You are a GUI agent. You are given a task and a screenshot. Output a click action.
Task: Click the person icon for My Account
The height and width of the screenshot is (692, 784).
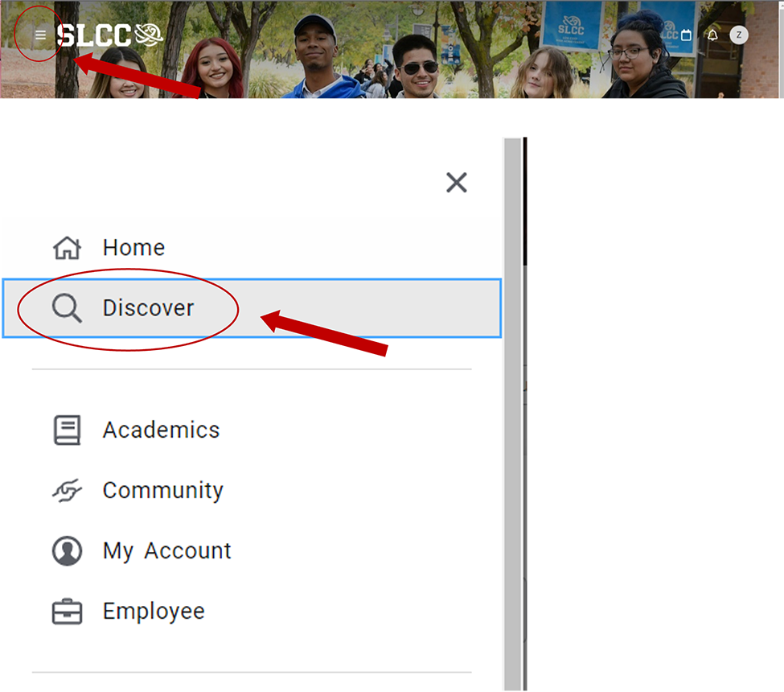click(67, 551)
